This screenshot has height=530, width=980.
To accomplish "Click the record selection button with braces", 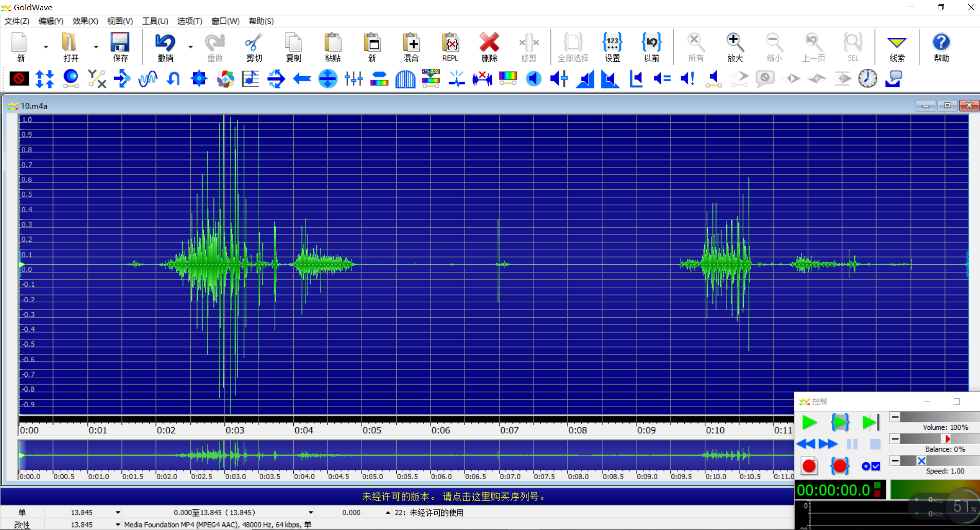I will point(840,466).
